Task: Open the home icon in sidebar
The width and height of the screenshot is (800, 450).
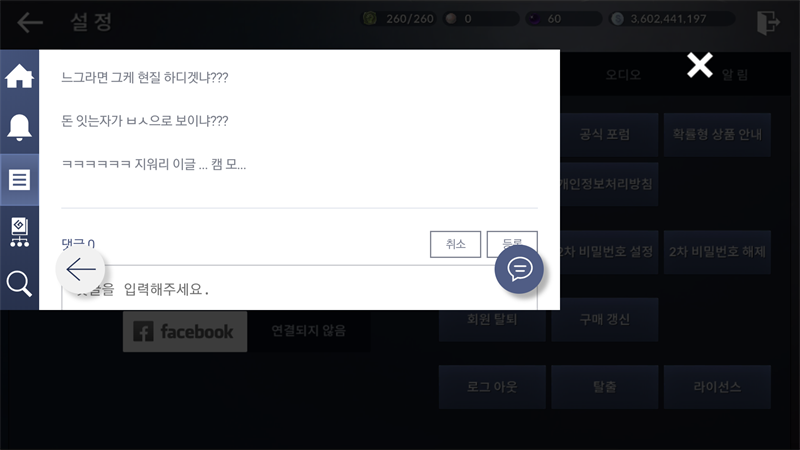Action: [x=19, y=76]
